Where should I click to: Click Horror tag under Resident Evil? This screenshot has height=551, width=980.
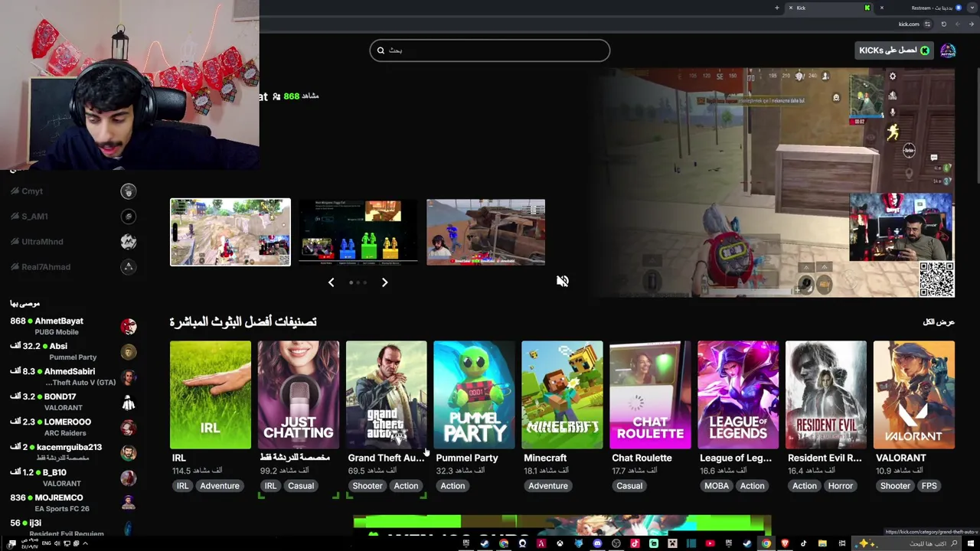[x=840, y=486]
